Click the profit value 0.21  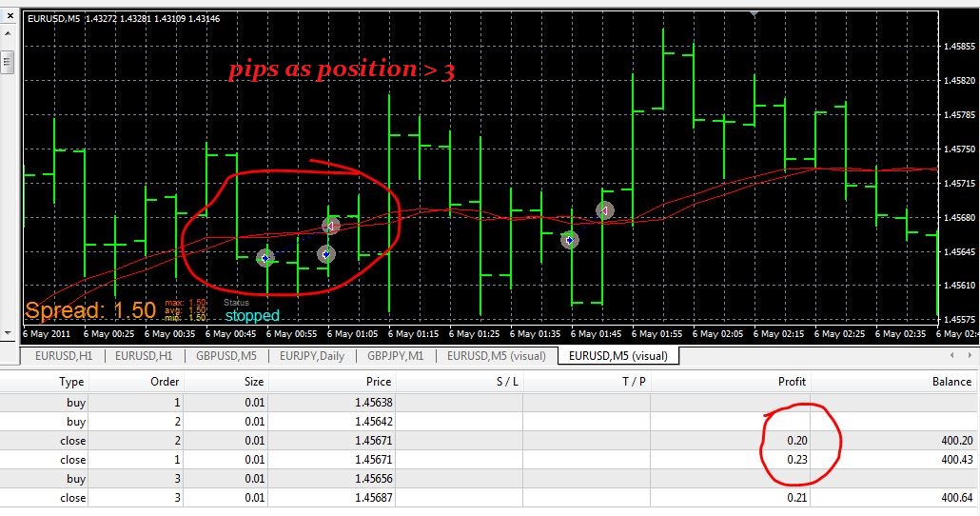(x=797, y=498)
